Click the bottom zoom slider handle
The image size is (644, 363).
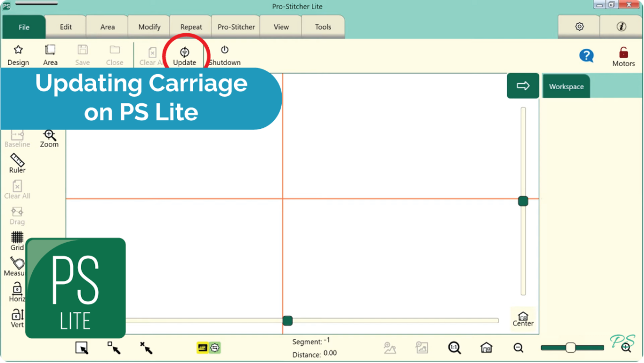point(570,347)
